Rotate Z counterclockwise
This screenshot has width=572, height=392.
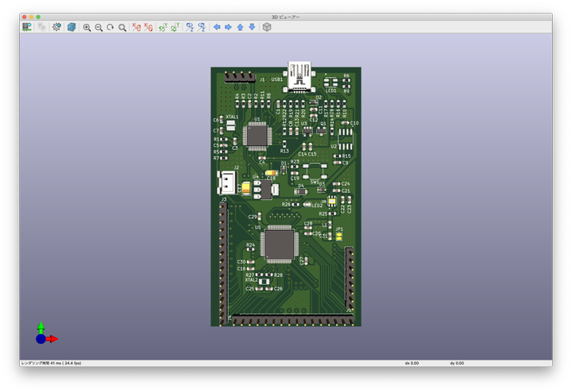201,27
